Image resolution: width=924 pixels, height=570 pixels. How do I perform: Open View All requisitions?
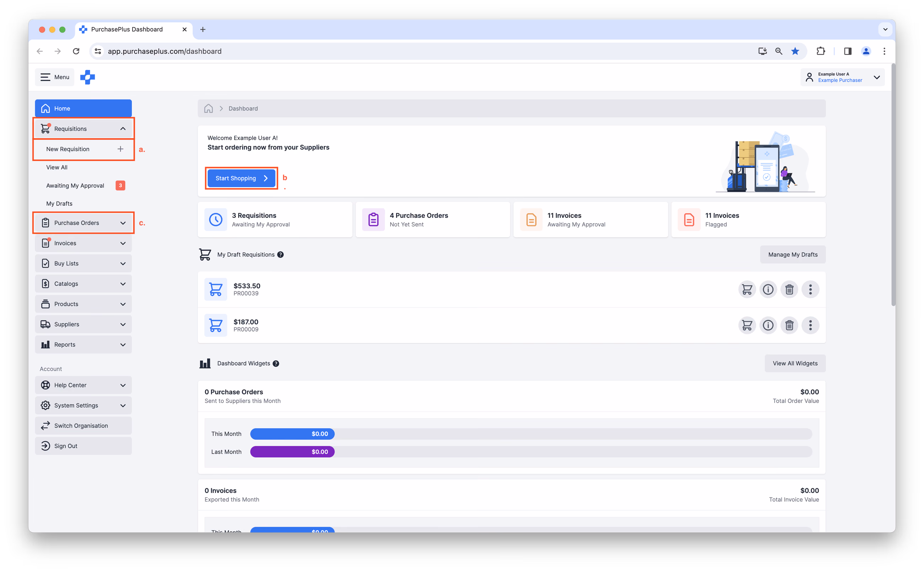click(57, 167)
